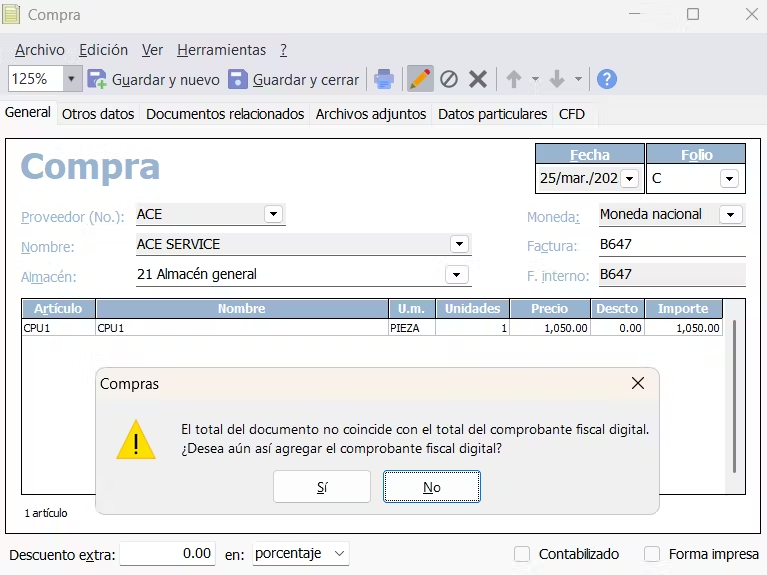767x575 pixels.
Task: Toggle the pencil edit icon
Action: coord(420,79)
